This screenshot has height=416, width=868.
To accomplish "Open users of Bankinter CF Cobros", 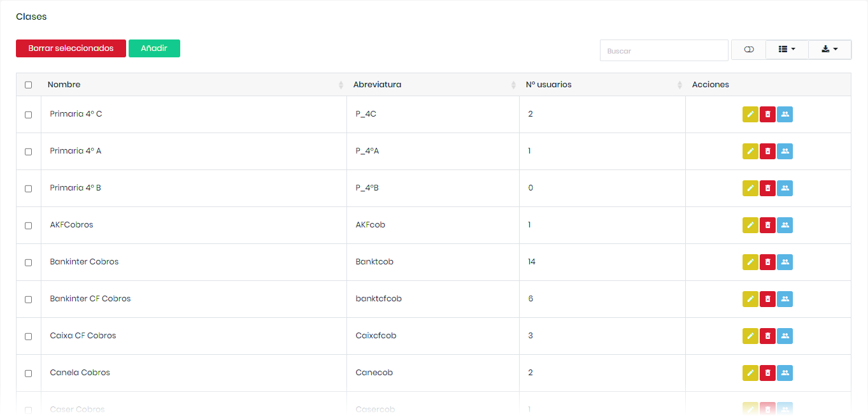I will tap(785, 299).
